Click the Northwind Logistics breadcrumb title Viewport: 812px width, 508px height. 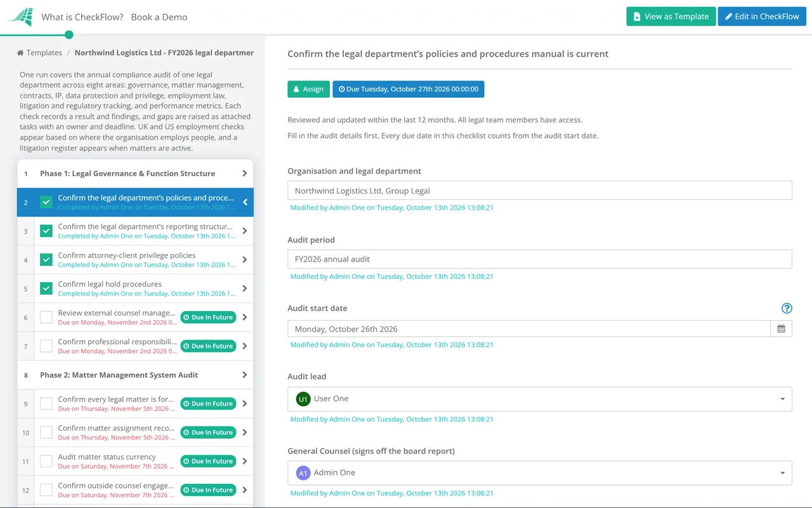coord(164,53)
